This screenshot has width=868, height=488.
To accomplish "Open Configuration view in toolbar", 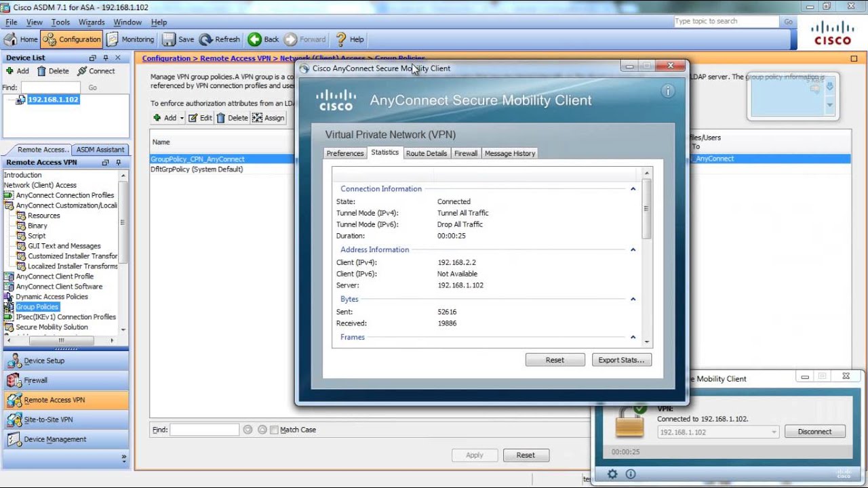I will tap(72, 39).
